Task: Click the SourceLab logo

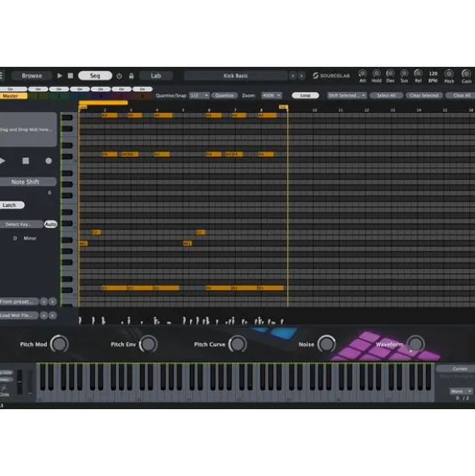Action: click(331, 76)
